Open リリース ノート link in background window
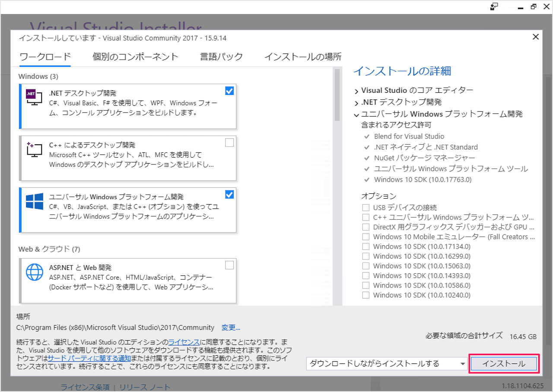Viewport: 553px width, 392px height. [145, 387]
